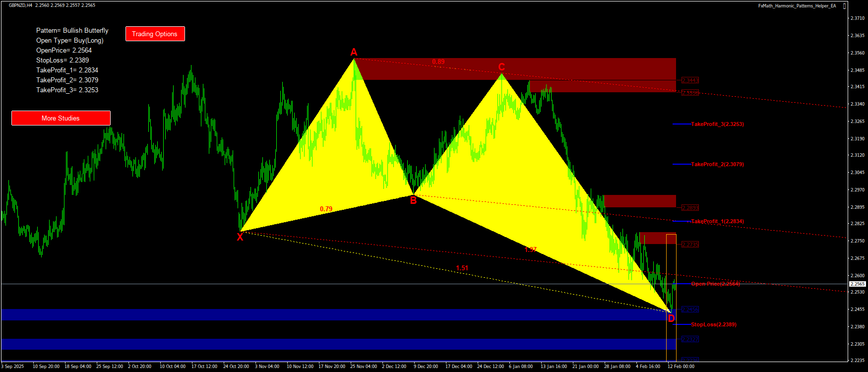Click the TakeProfit_3(2.3253) chart label
This screenshot has height=372, width=868.
[717, 124]
